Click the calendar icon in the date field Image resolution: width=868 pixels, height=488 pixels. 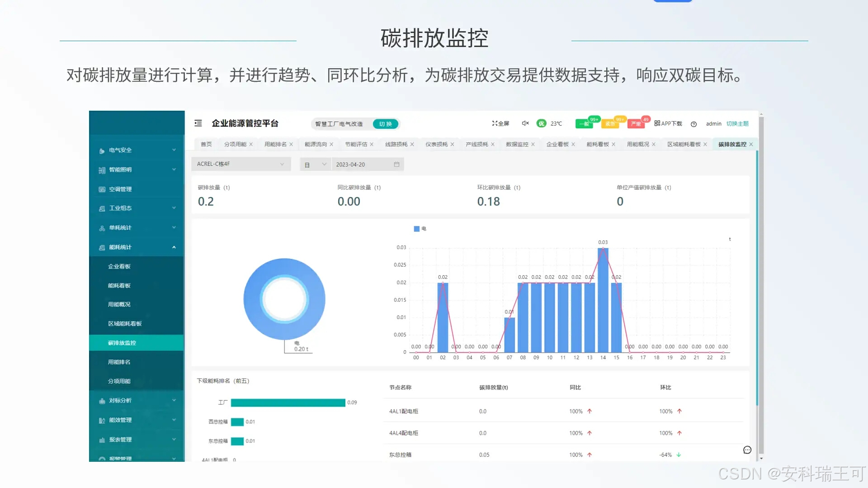coord(396,164)
